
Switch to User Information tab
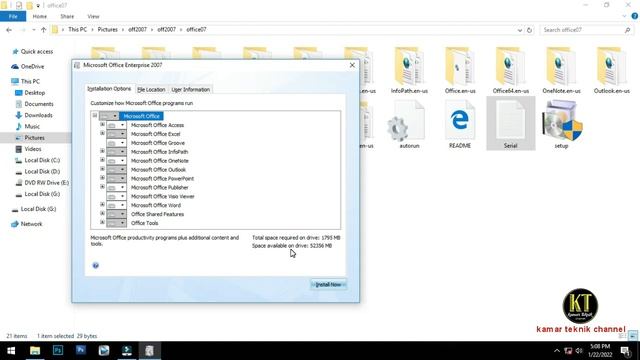(191, 89)
